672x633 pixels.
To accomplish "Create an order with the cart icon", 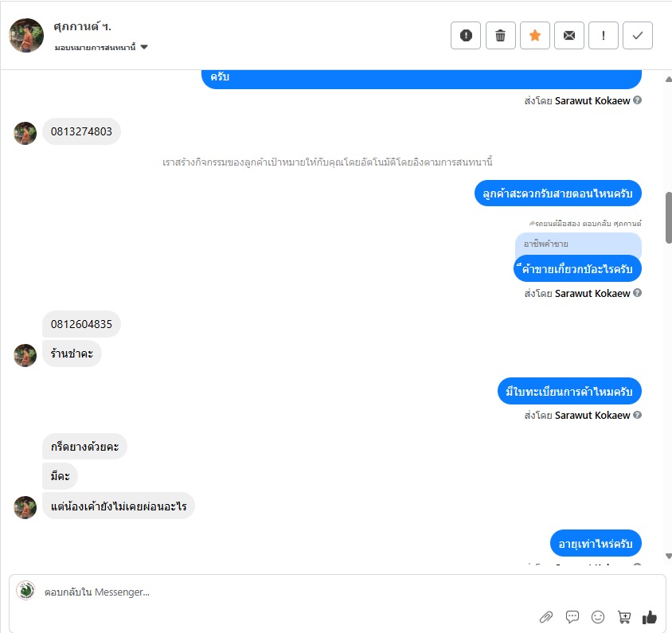I will [624, 617].
